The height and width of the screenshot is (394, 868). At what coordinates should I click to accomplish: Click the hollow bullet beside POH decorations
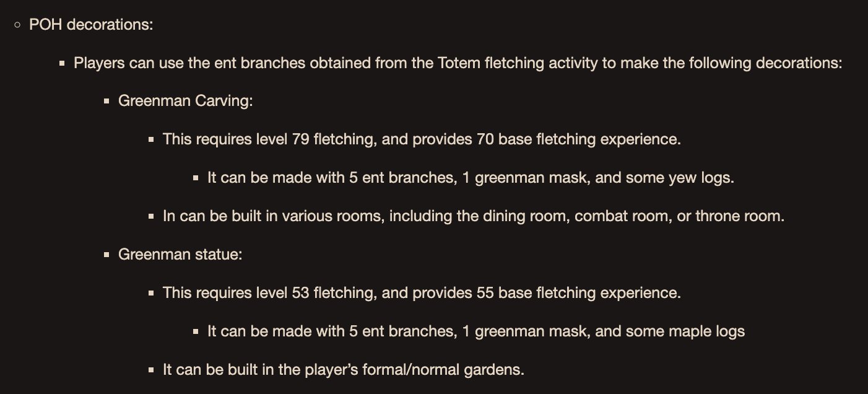pos(17,25)
